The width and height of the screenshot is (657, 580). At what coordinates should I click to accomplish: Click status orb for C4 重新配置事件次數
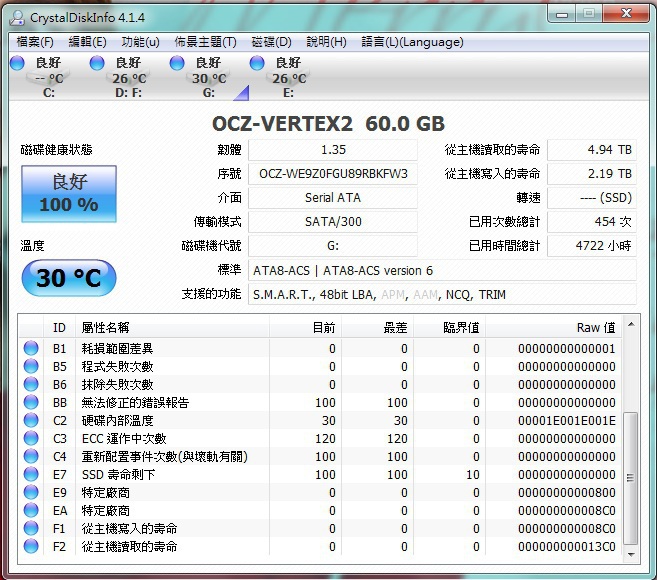[31, 456]
